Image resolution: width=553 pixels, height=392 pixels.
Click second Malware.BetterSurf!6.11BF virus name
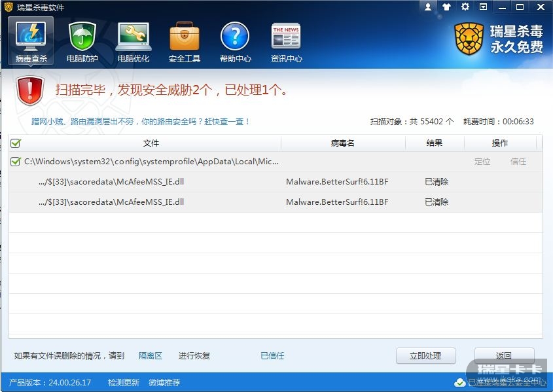click(x=337, y=202)
